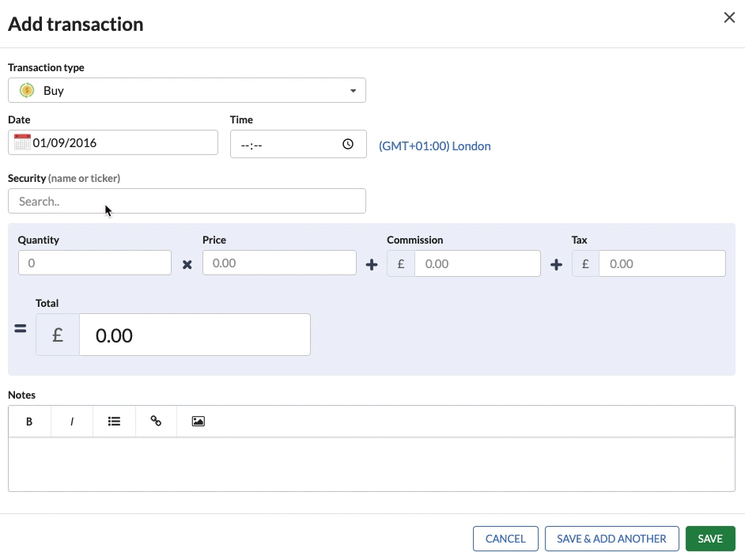Click inside the Notes text area
Viewport: 745px width, 560px height.
click(x=372, y=464)
